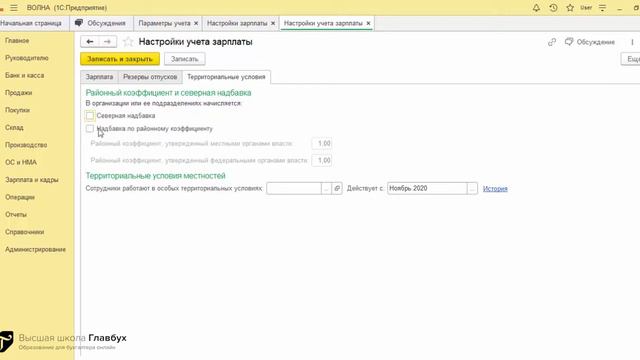Viewport: 640px width, 360px height.
Task: Click Записать и закрыть button
Action: [120, 59]
